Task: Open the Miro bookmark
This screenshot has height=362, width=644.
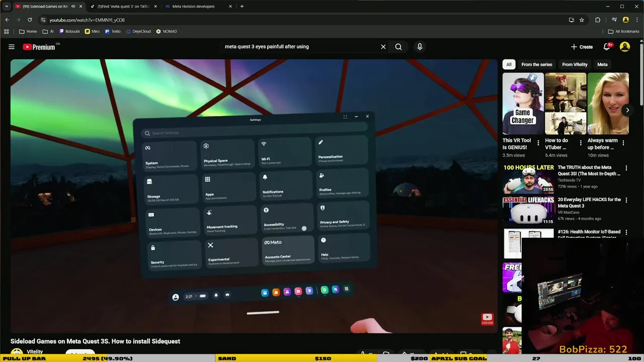Action: 92,31
